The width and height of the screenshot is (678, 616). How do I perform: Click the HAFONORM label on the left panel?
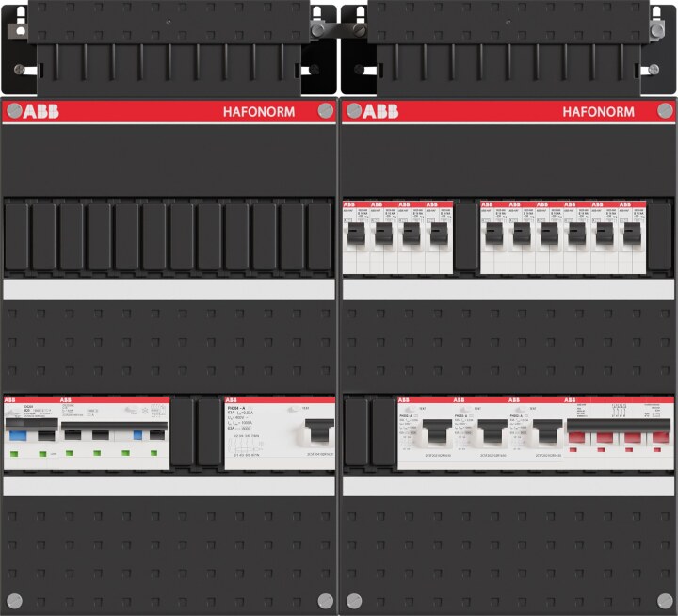pos(259,112)
